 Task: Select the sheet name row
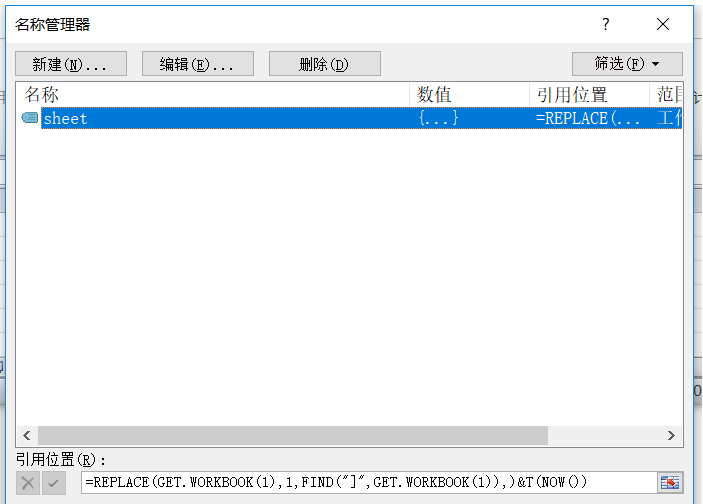point(361,118)
